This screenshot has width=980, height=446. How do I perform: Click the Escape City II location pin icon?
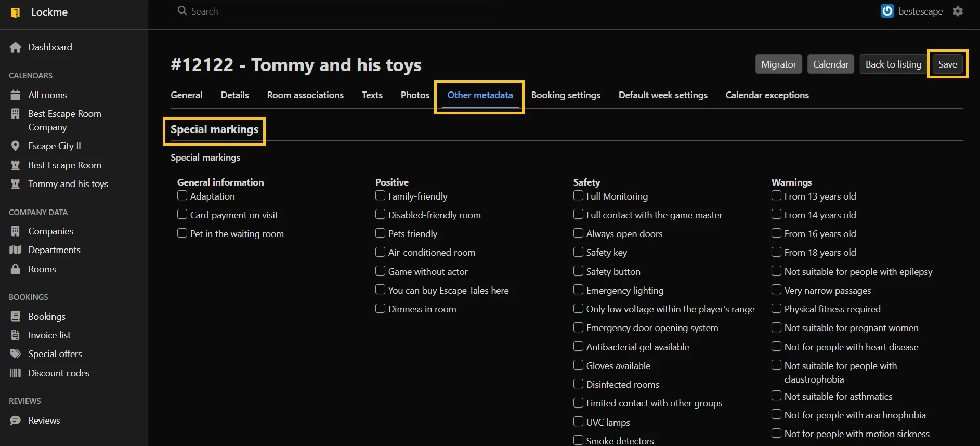coord(16,146)
